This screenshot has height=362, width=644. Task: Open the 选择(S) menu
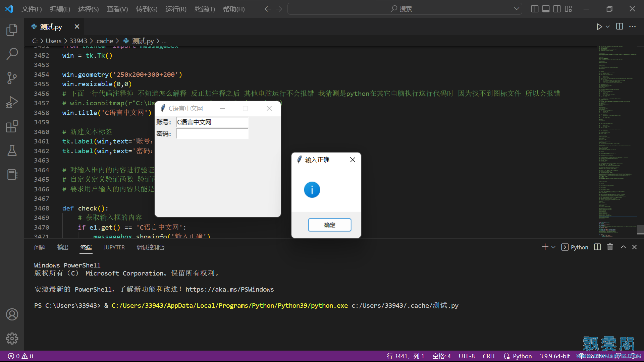coord(89,9)
